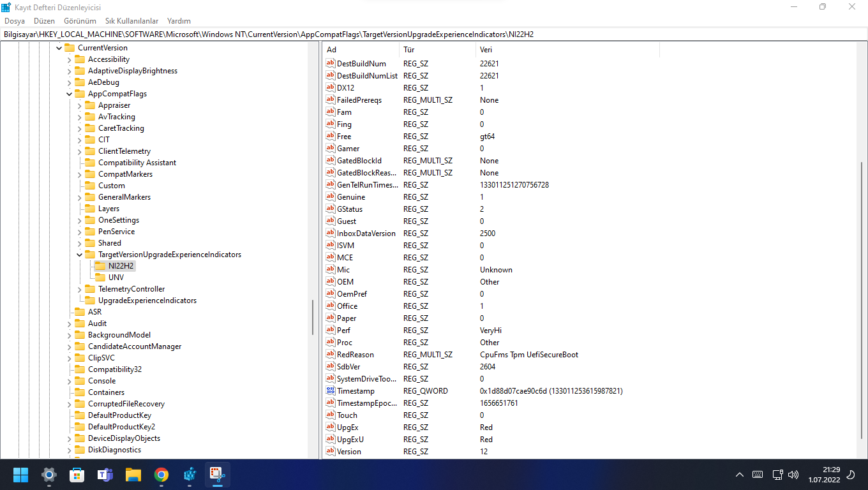Viewport: 868px width, 490px height.
Task: Collapse the AppCompatFlags key
Action: pyautogui.click(x=69, y=94)
